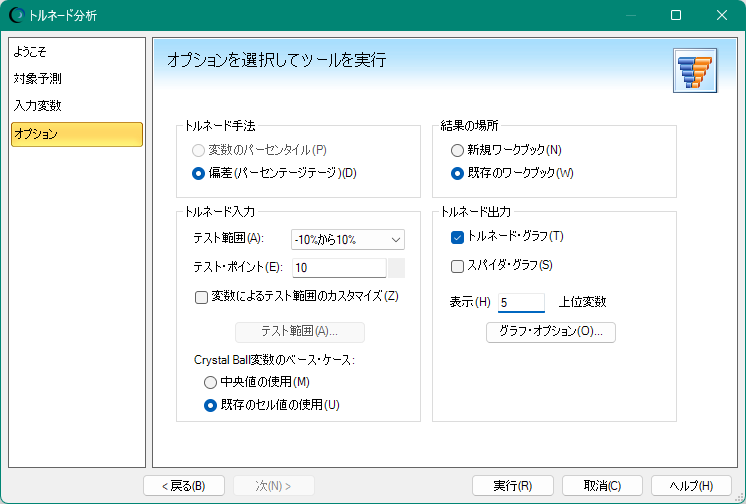This screenshot has height=504, width=746.
Task: Open the テスト範囲 dropdown list
Action: pos(347,239)
